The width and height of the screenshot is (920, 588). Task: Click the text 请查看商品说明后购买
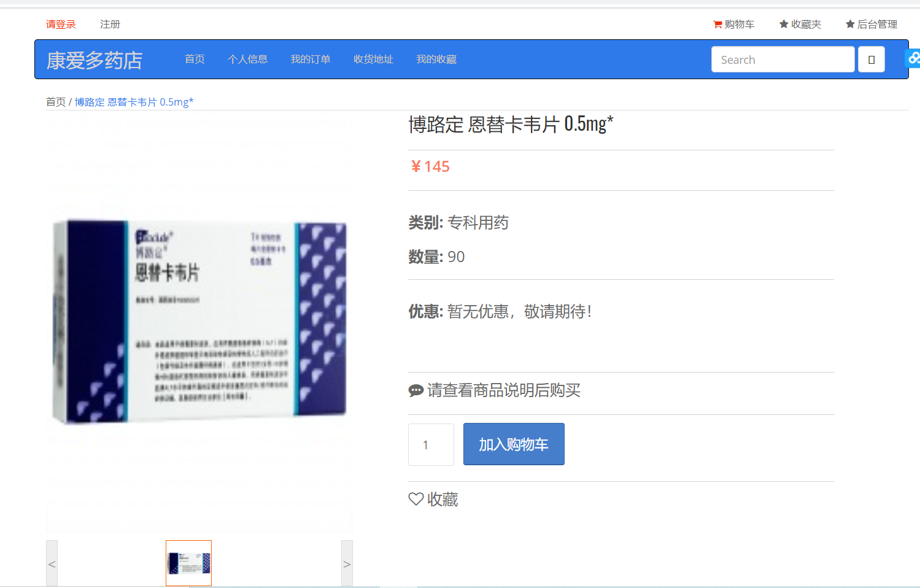coord(504,390)
